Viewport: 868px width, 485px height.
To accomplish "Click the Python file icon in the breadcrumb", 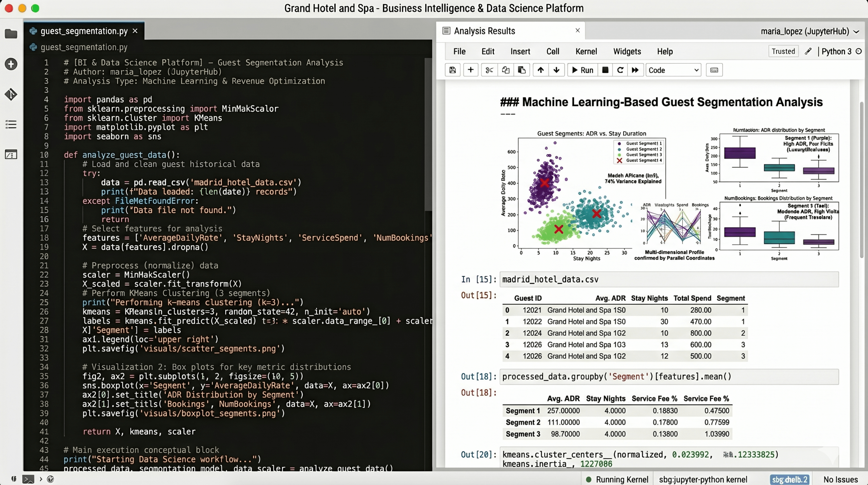I will click(33, 47).
